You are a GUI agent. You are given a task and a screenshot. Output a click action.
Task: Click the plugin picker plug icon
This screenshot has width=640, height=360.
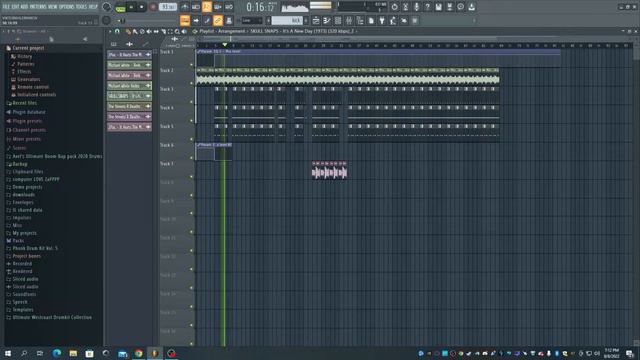[382, 20]
